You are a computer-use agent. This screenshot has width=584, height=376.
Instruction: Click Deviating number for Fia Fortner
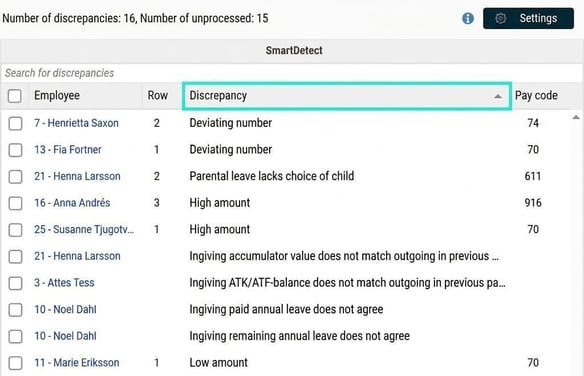click(x=231, y=149)
